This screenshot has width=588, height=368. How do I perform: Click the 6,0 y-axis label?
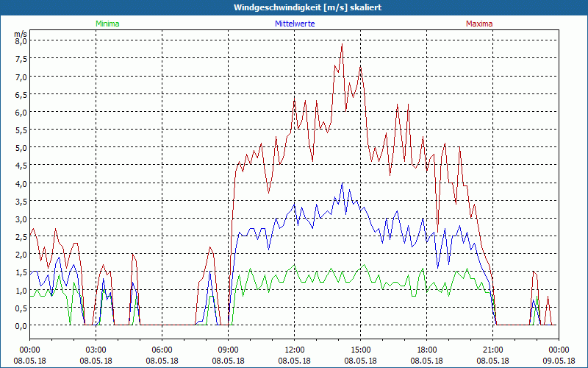(21, 113)
